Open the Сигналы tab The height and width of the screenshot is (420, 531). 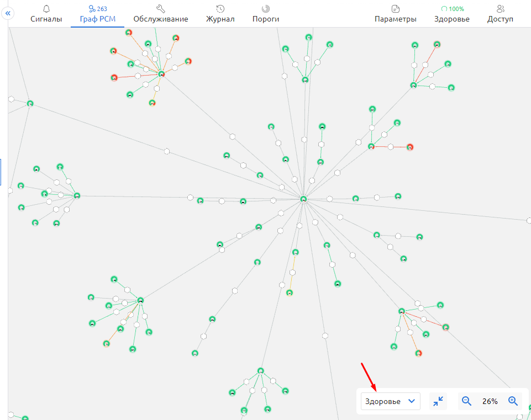tap(46, 14)
